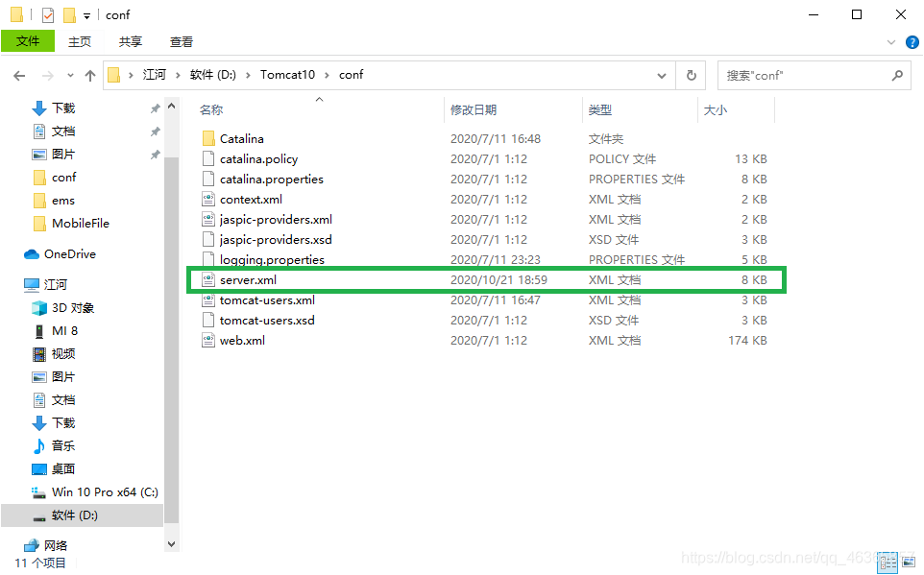Image resolution: width=924 pixels, height=575 pixels.
Task: Open recent locations dropdown arrow
Action: coord(71,76)
